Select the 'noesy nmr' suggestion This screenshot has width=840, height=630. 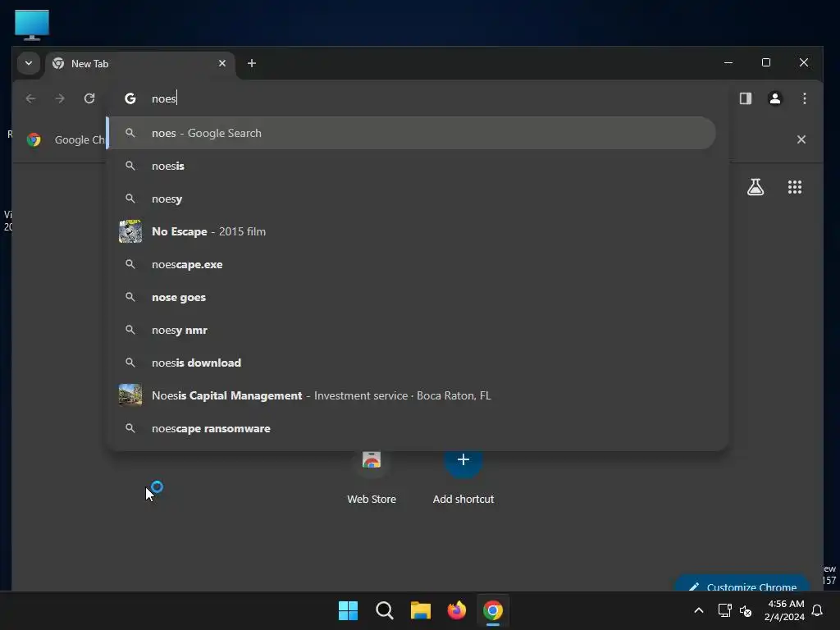(411, 330)
